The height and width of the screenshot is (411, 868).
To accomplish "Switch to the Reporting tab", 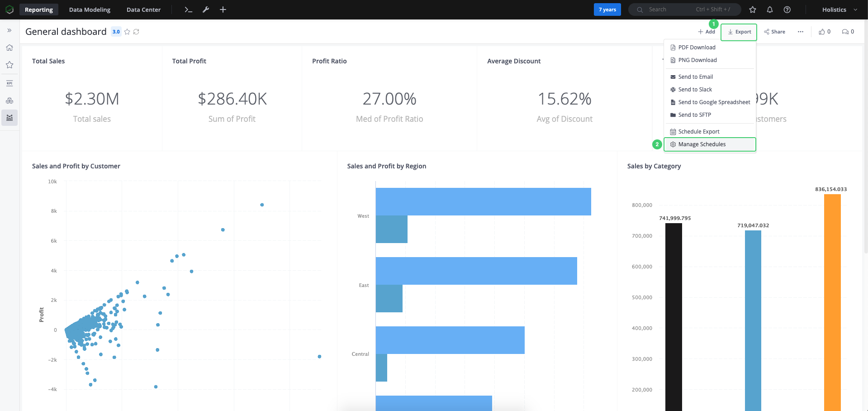I will tap(39, 10).
